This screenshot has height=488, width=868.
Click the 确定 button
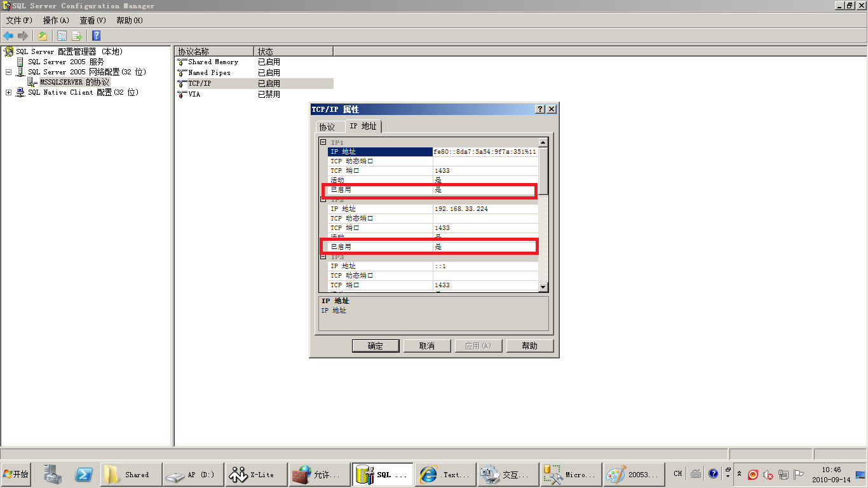click(376, 346)
